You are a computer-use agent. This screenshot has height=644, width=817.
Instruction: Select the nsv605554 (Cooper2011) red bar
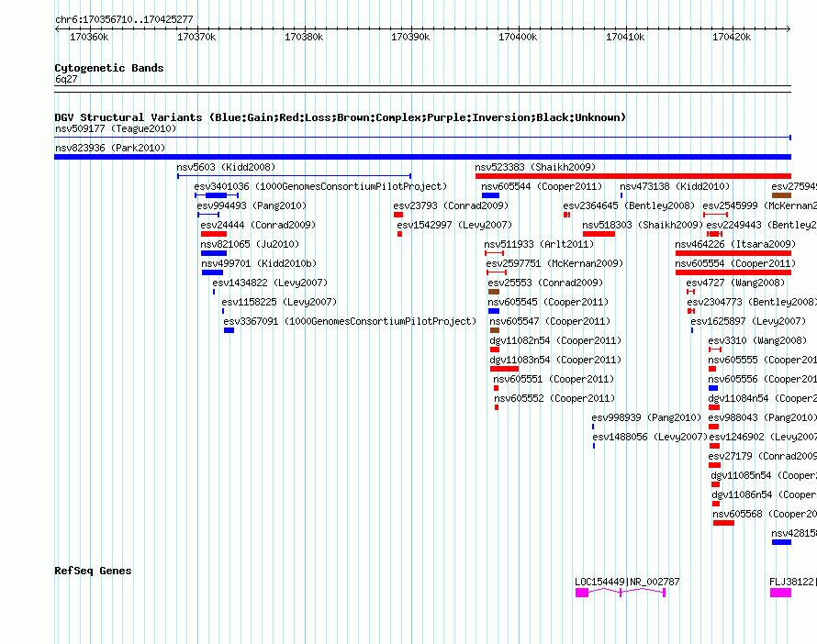click(x=733, y=272)
